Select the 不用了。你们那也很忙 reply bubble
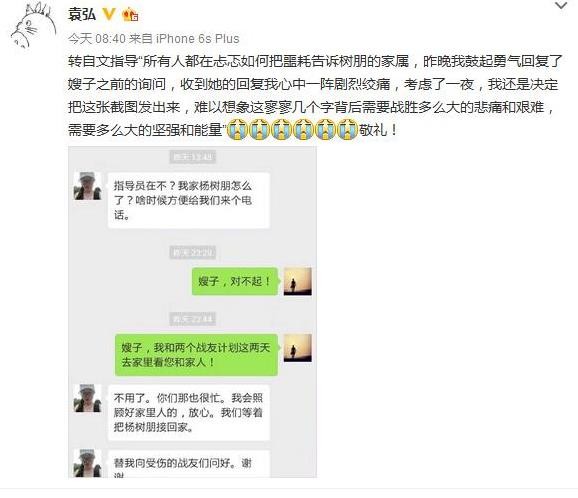The height and width of the screenshot is (498, 578). pyautogui.click(x=189, y=413)
